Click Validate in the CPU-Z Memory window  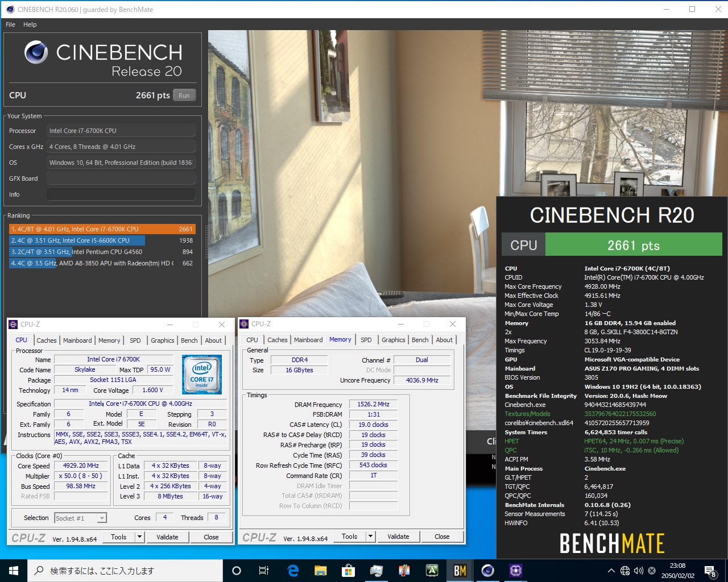pos(398,536)
